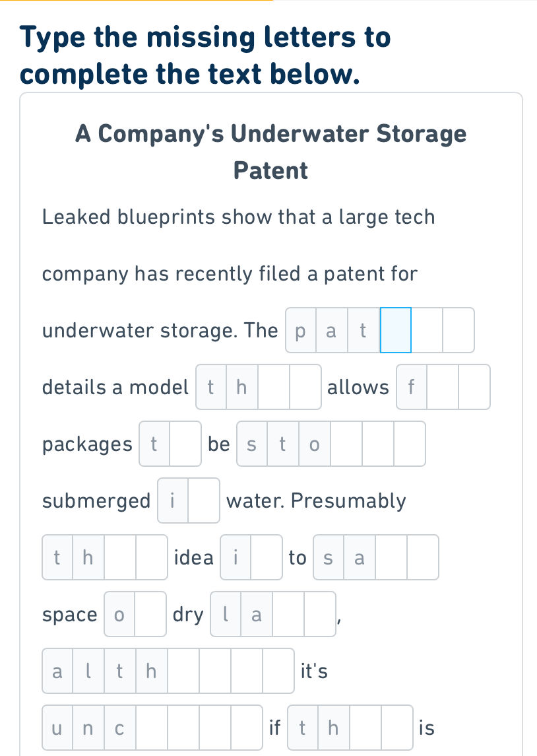This screenshot has height=756, width=537.
Task: Select the first empty box after "unc"
Action: click(x=152, y=728)
